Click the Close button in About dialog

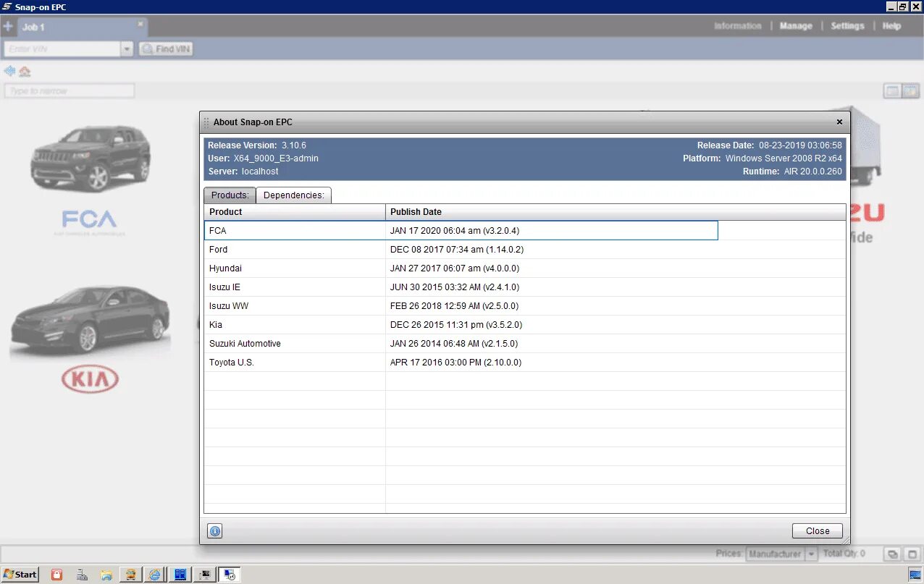tap(818, 530)
